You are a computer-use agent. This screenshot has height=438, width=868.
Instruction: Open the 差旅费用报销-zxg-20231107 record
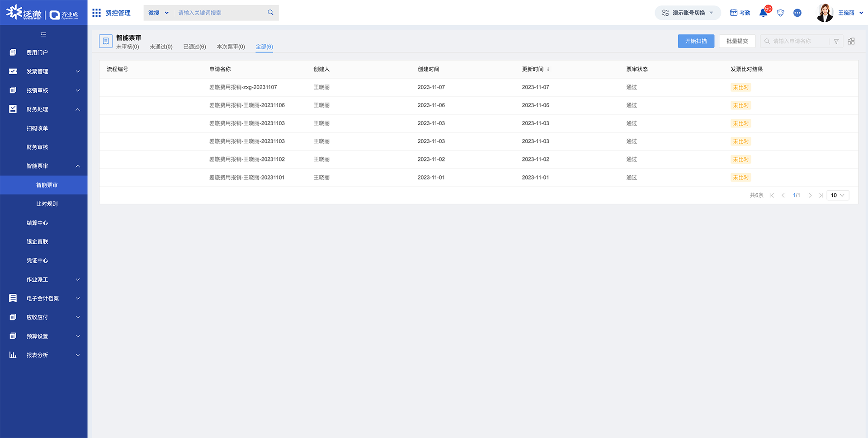click(x=243, y=87)
